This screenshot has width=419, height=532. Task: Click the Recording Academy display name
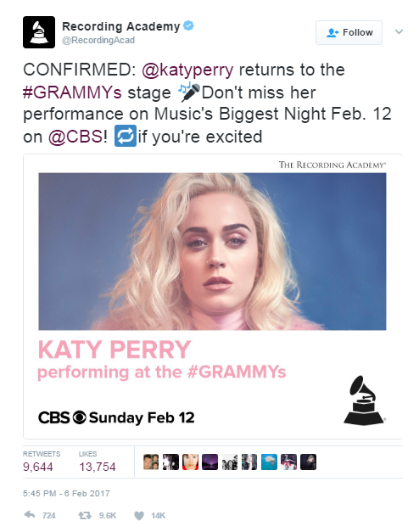[x=120, y=26]
